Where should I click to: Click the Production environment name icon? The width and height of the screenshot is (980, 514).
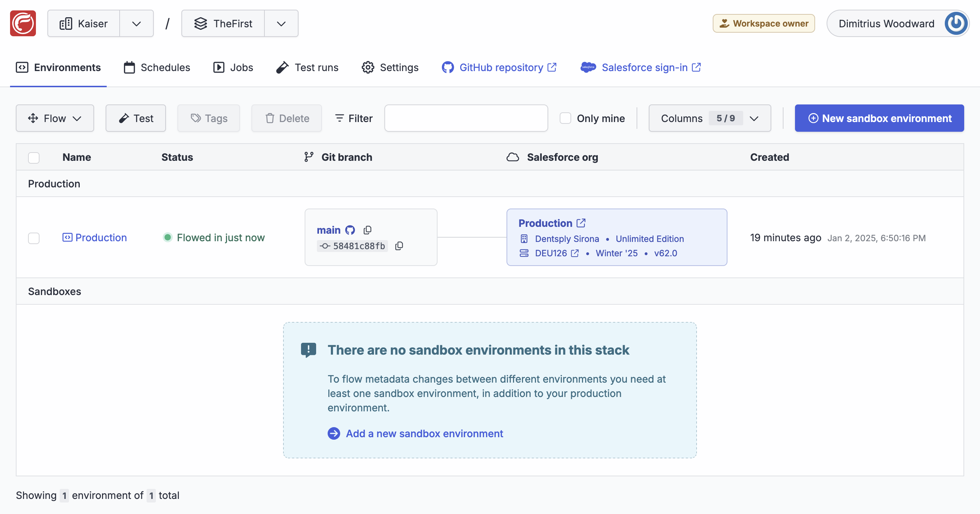coord(67,238)
